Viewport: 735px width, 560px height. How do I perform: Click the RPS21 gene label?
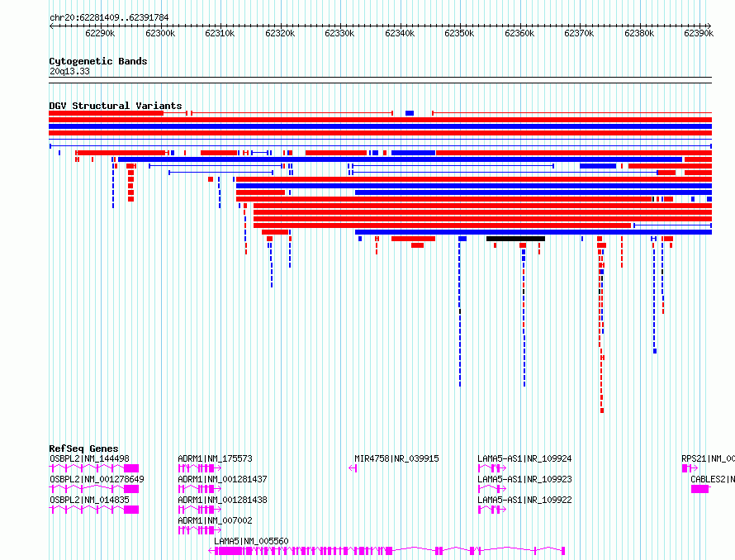(708, 458)
